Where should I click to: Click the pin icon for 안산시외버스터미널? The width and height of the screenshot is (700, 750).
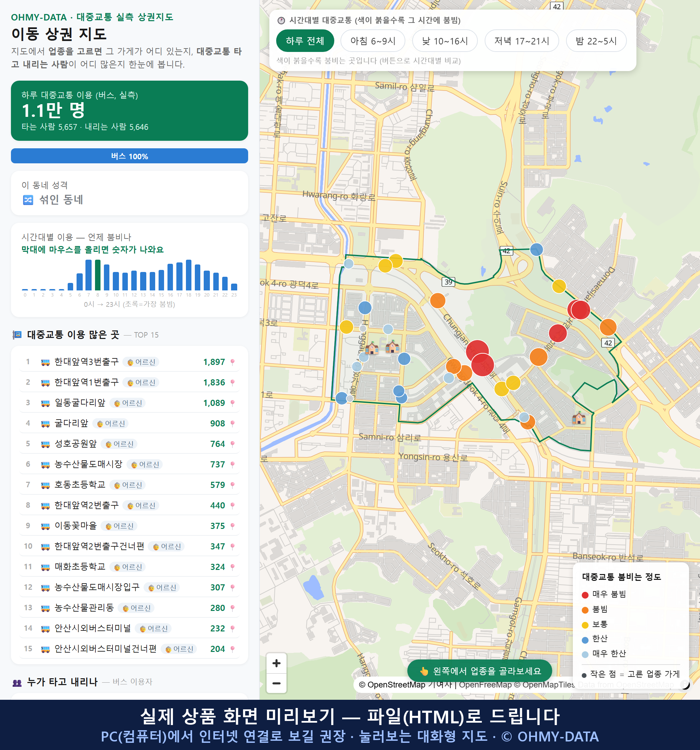coord(232,628)
